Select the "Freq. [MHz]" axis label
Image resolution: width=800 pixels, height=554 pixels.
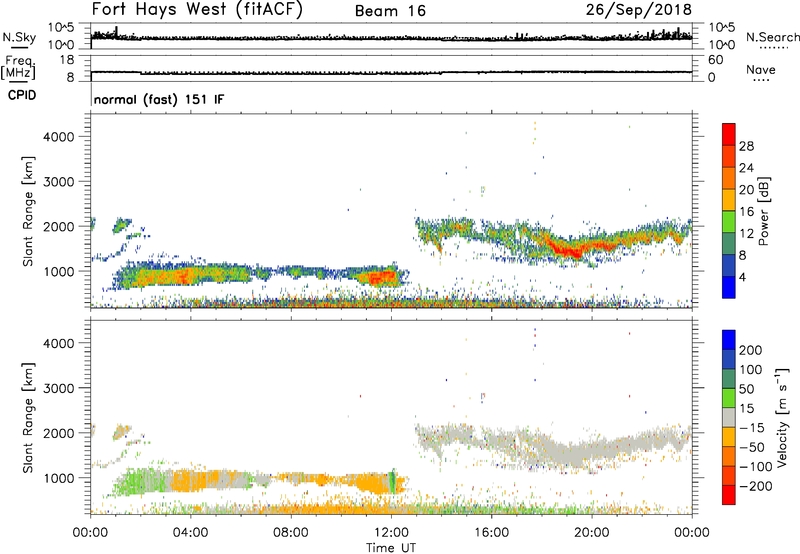point(18,68)
